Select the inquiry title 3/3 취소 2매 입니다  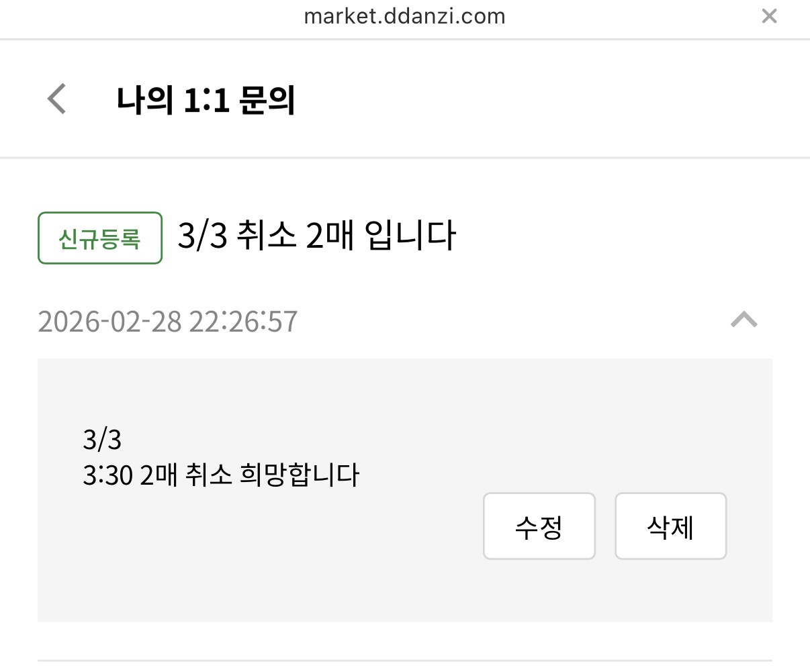pos(316,236)
